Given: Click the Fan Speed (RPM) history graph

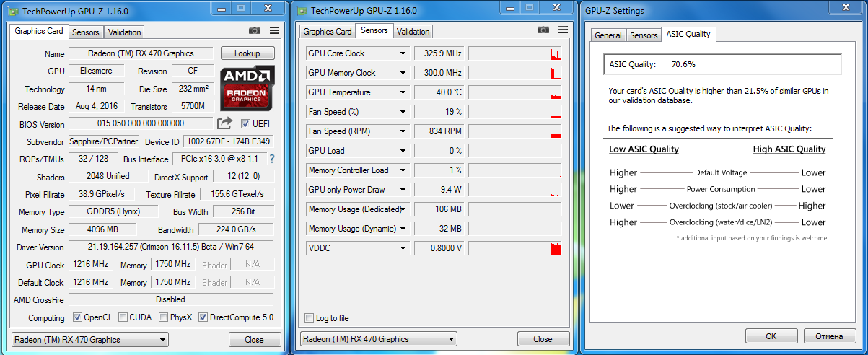Looking at the screenshot, I should (x=515, y=131).
